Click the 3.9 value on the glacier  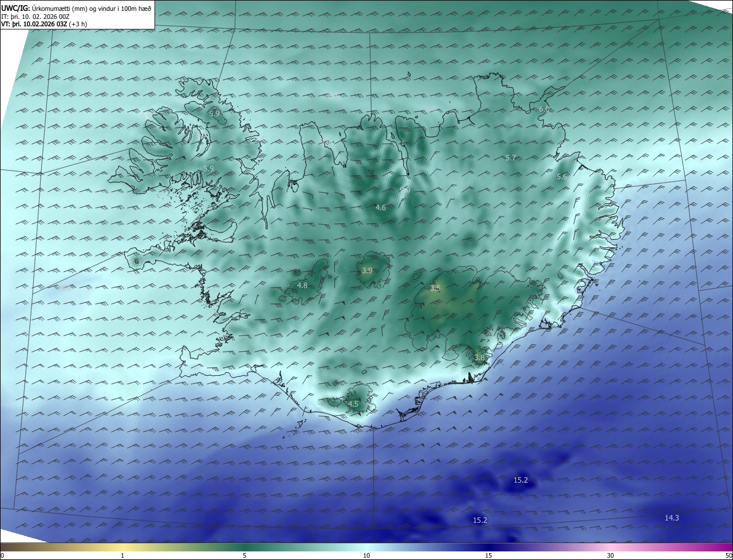pos(367,270)
